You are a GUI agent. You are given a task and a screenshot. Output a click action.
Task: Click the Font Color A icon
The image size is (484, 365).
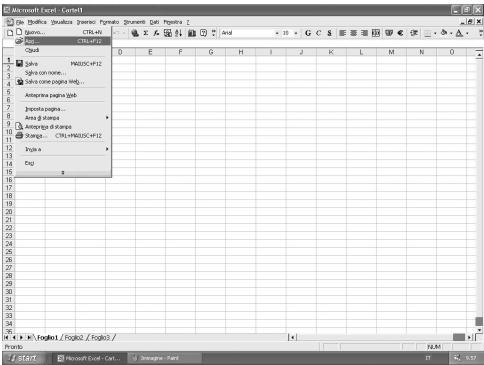click(460, 33)
